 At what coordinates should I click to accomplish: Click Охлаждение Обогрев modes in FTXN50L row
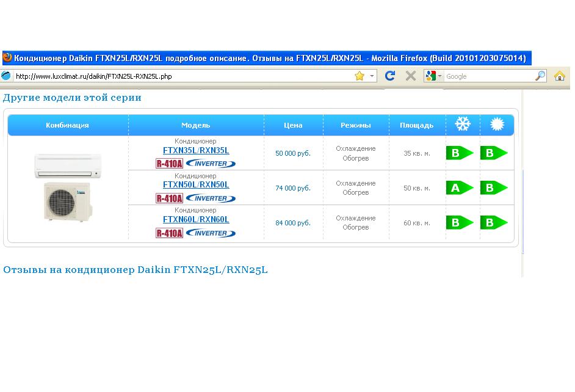pyautogui.click(x=356, y=187)
